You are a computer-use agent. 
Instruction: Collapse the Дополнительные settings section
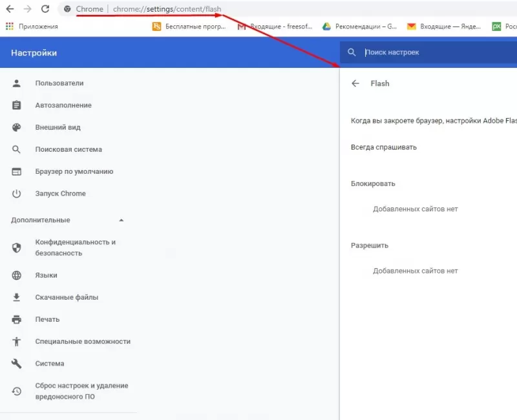[121, 220]
